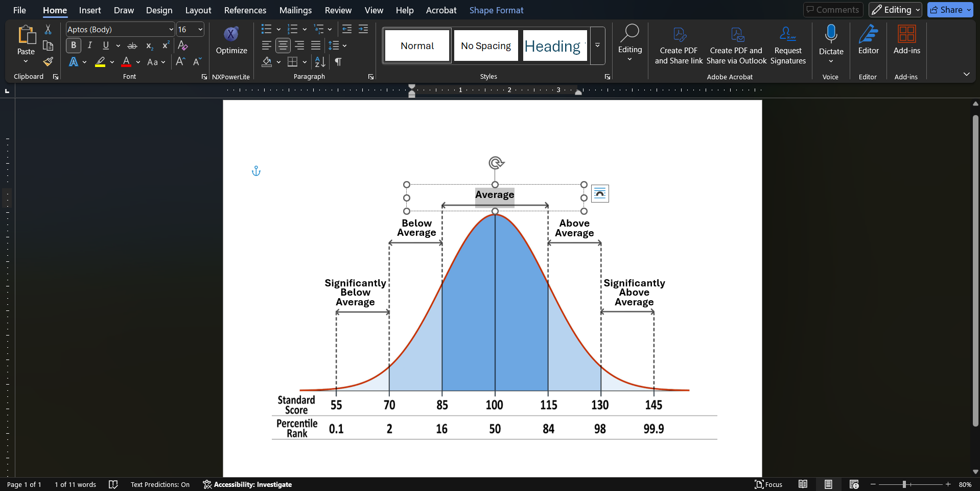The image size is (980, 491).
Task: Click the Layout Options icon beside text box
Action: (x=600, y=194)
